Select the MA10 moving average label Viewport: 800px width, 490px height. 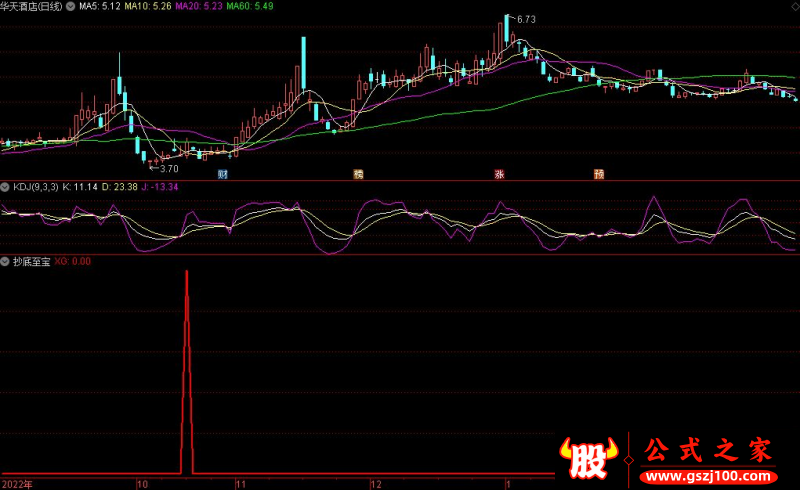pos(148,6)
